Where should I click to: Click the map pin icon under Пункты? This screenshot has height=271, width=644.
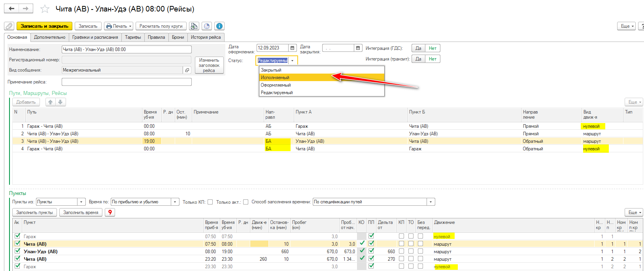pyautogui.click(x=110, y=212)
